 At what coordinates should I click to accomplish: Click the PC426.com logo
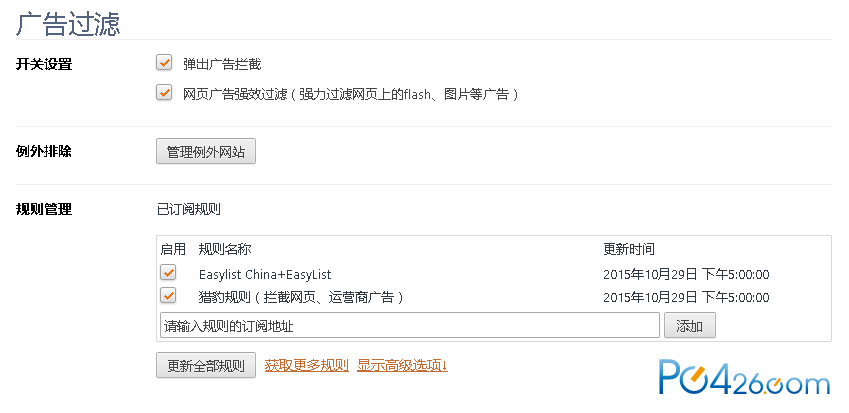(744, 377)
